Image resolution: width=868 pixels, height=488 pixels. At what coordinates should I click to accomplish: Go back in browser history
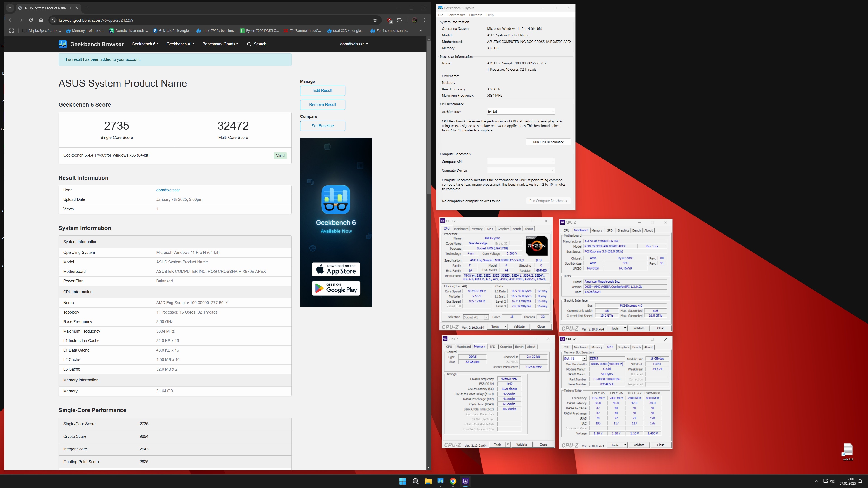pos(10,20)
